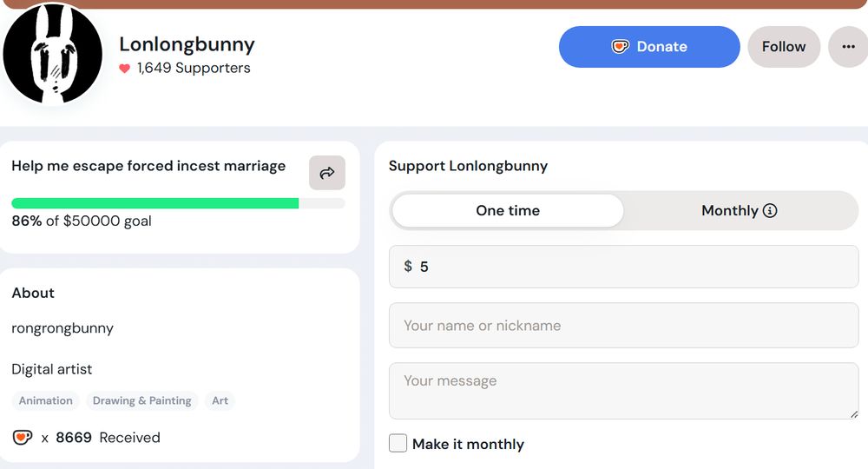Click the share arrow icon beside goal
Viewport: 868px width, 469px height.
coord(327,173)
